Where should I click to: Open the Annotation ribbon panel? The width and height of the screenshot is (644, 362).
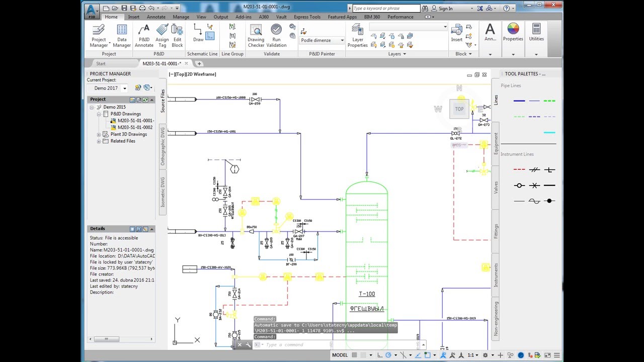click(x=490, y=33)
